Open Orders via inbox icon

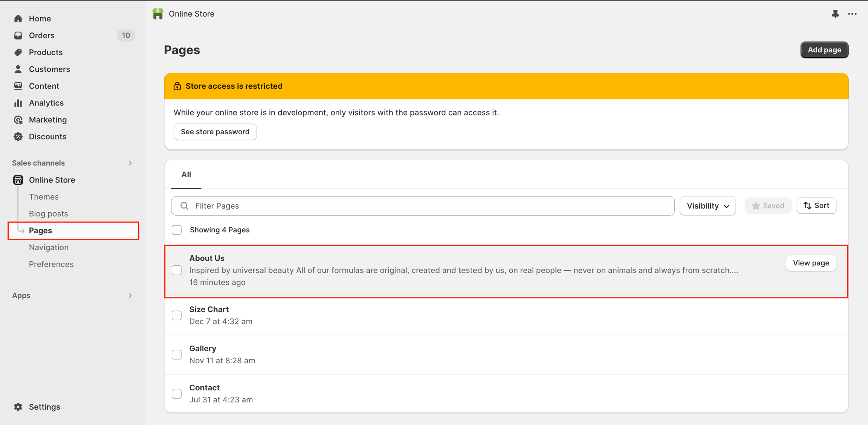[x=18, y=35]
